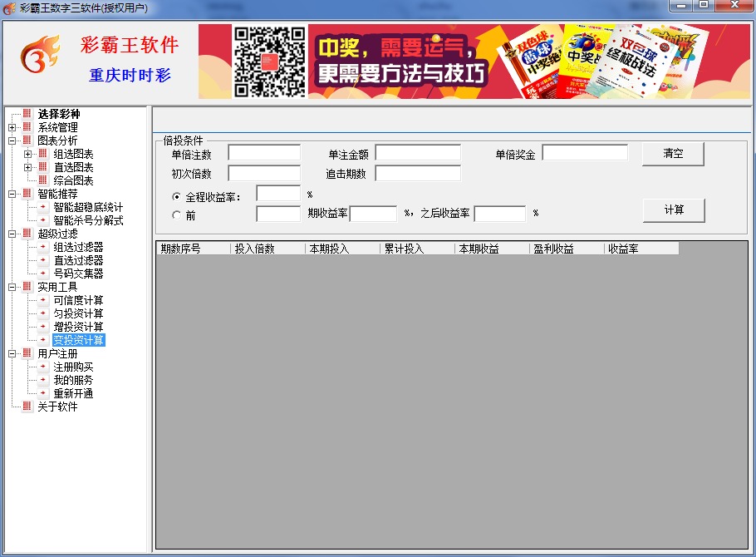Click the 收益率 column header

click(x=641, y=249)
